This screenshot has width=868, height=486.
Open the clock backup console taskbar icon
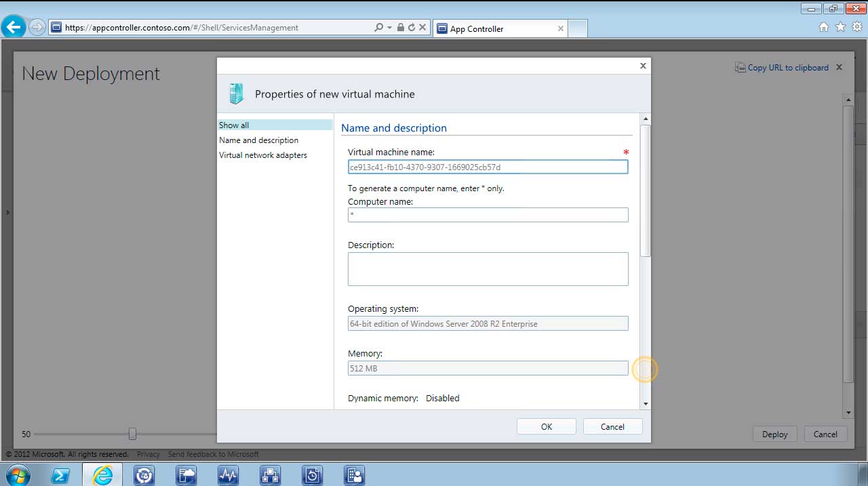click(x=313, y=475)
